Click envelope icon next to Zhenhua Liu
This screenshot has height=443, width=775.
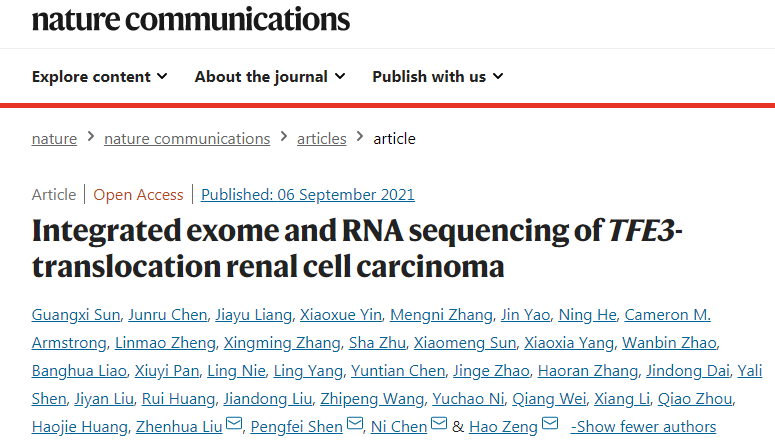(234, 424)
